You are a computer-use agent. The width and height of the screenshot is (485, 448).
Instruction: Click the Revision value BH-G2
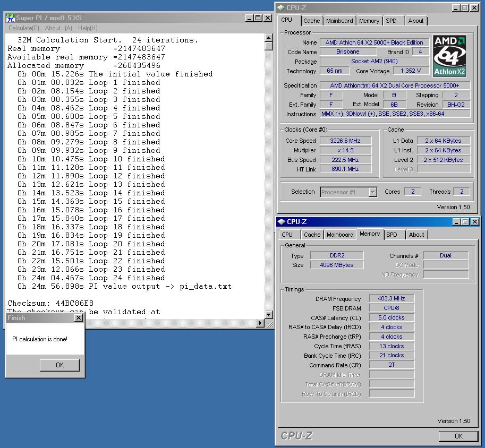(x=456, y=105)
